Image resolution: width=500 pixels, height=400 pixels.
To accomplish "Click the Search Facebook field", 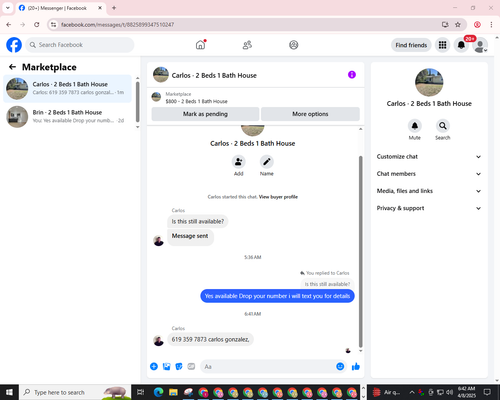I will pos(80,45).
